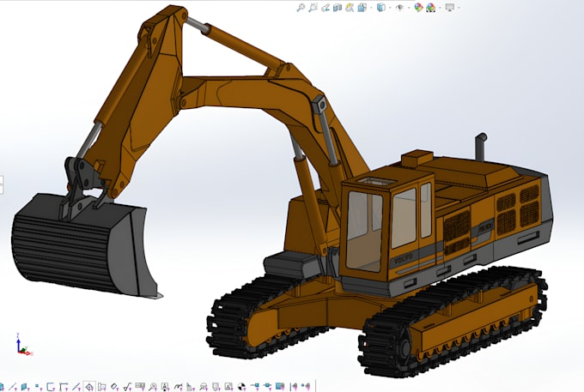Screen dimensions: 584x392
Task: Click the View Orientation cube icon
Action: 362,8
